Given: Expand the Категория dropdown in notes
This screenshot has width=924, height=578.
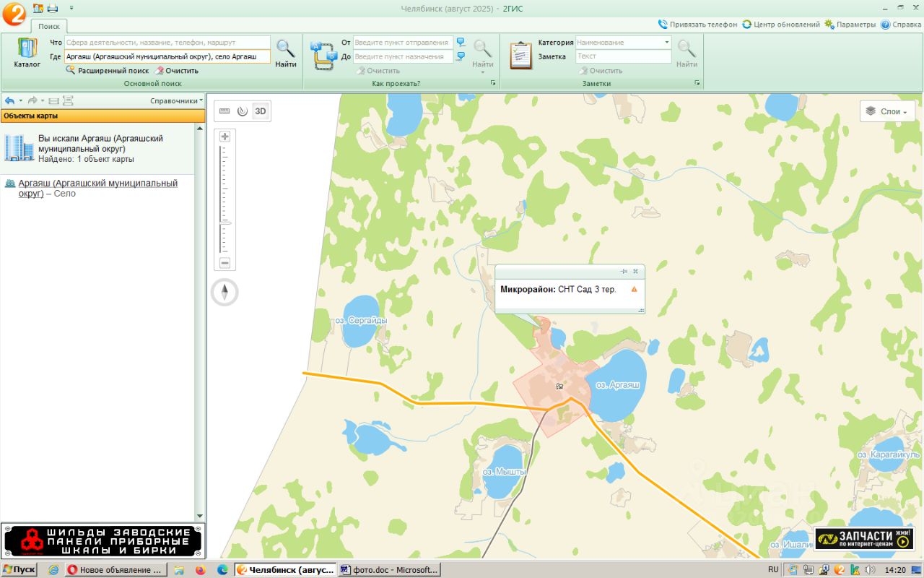Looking at the screenshot, I should (x=667, y=43).
